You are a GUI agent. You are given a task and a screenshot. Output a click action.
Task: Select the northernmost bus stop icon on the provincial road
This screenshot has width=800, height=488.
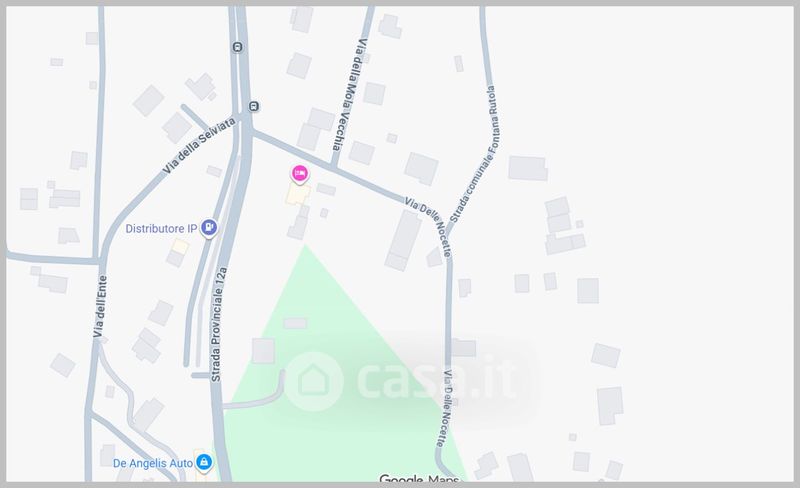tap(237, 47)
